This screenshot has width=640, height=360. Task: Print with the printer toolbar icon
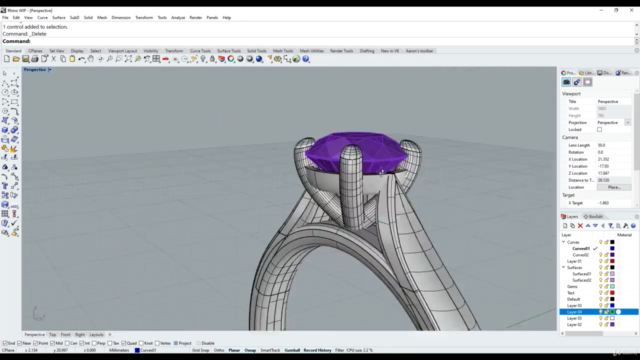pyautogui.click(x=35, y=59)
